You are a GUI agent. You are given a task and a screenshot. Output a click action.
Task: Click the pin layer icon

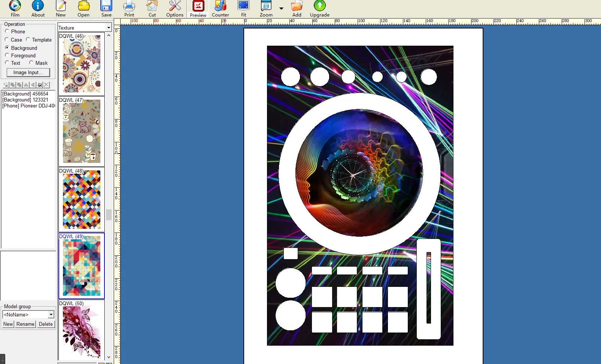(x=40, y=85)
